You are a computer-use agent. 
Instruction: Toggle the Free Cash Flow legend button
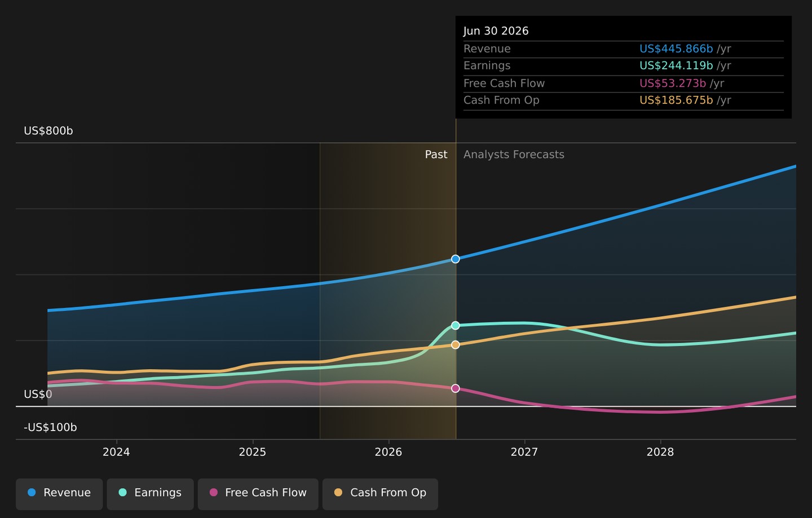pyautogui.click(x=258, y=494)
